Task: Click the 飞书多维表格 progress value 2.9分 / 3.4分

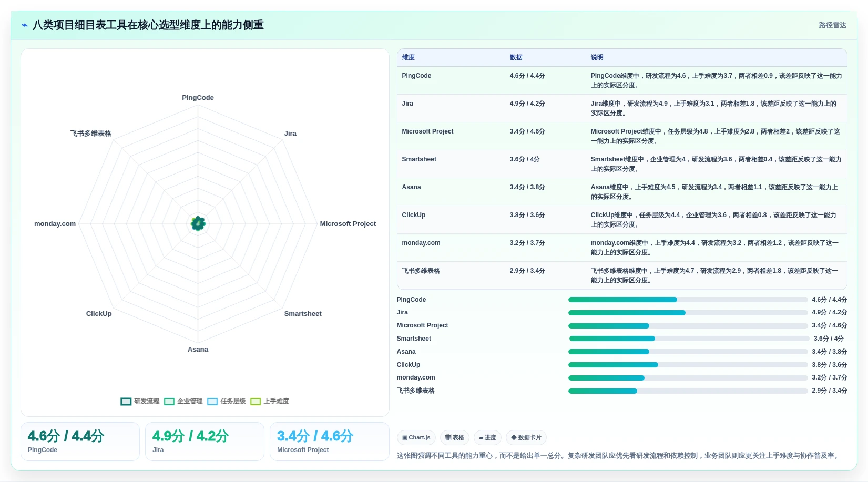Action: click(829, 391)
